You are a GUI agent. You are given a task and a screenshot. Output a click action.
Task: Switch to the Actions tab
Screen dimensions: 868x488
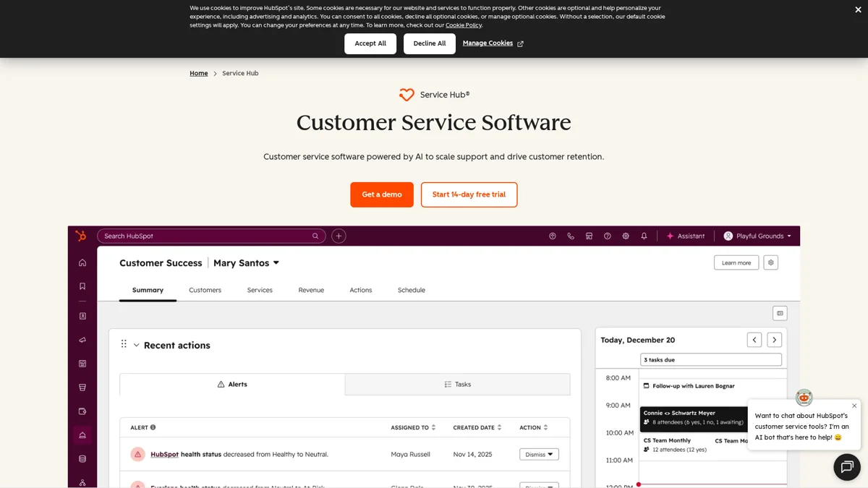(x=361, y=290)
